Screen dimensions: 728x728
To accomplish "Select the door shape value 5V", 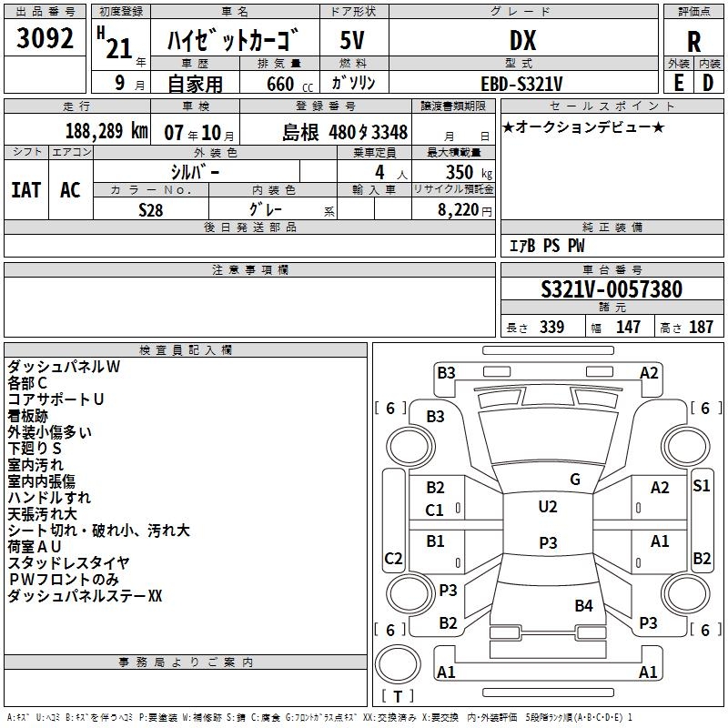I will click(352, 40).
